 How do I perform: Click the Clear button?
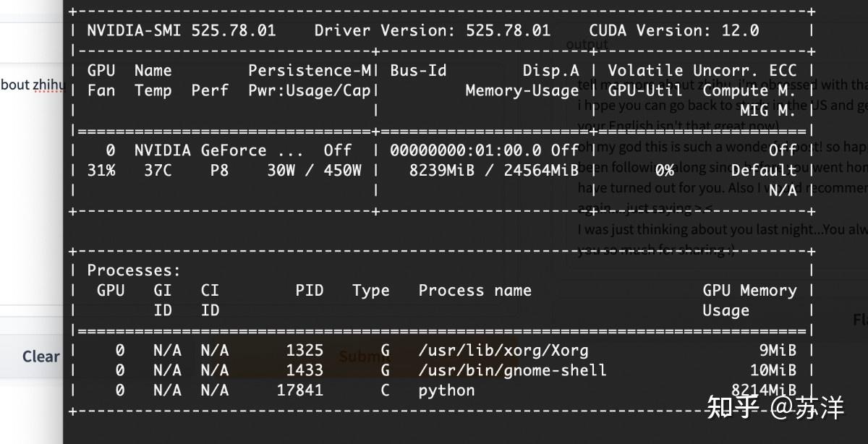coord(41,357)
